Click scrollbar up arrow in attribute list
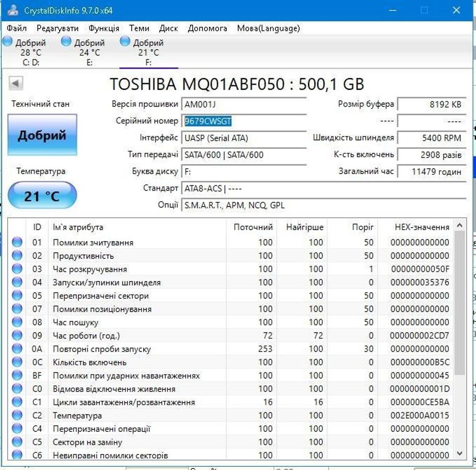 [459, 226]
